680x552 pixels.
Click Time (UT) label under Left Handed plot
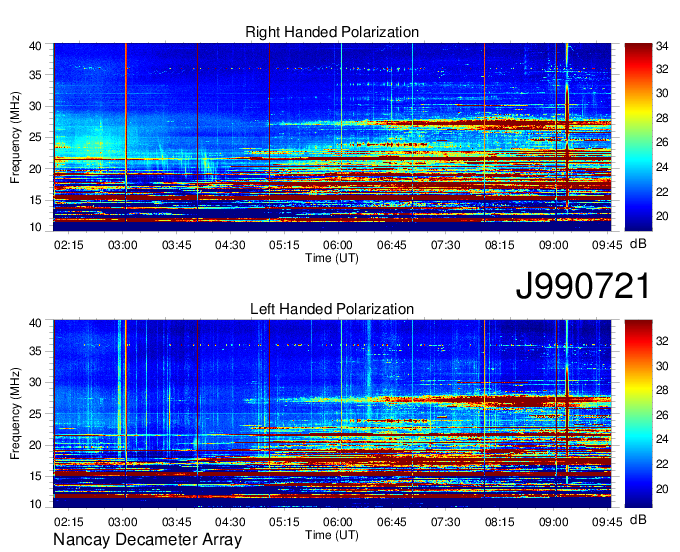[x=332, y=535]
